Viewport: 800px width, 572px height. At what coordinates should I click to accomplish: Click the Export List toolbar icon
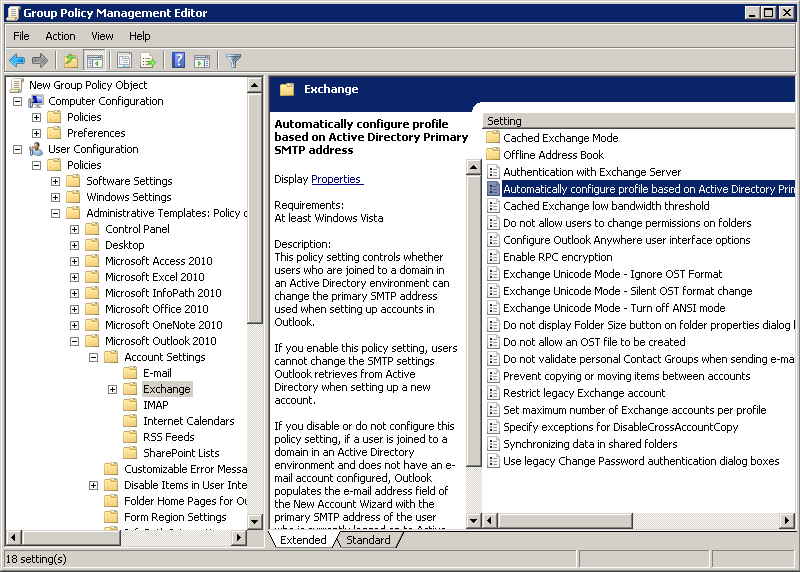148,61
